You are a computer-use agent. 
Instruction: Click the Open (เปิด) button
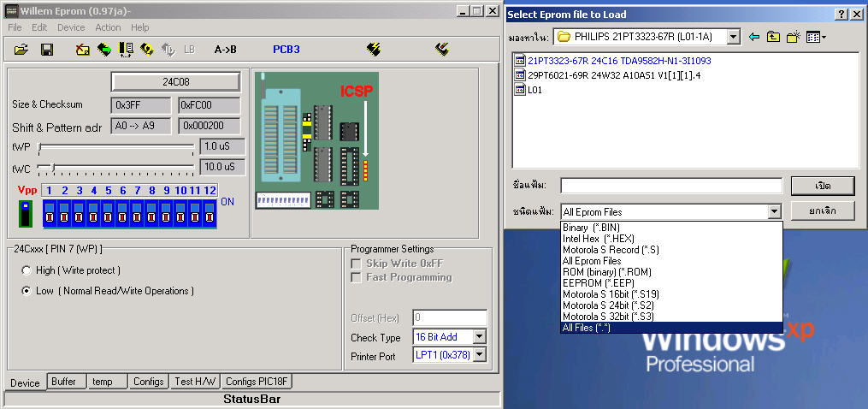click(823, 186)
